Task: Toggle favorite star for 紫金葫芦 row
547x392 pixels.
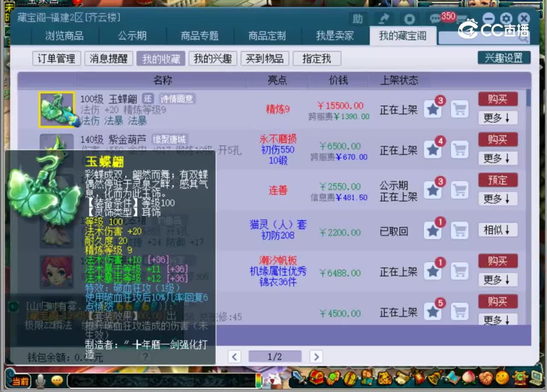Action: pyautogui.click(x=433, y=150)
